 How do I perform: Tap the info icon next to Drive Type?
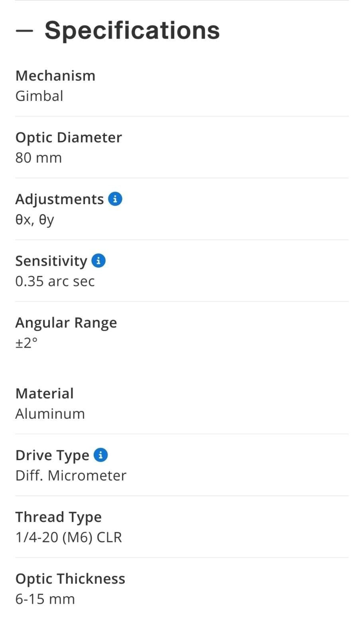[x=100, y=455]
